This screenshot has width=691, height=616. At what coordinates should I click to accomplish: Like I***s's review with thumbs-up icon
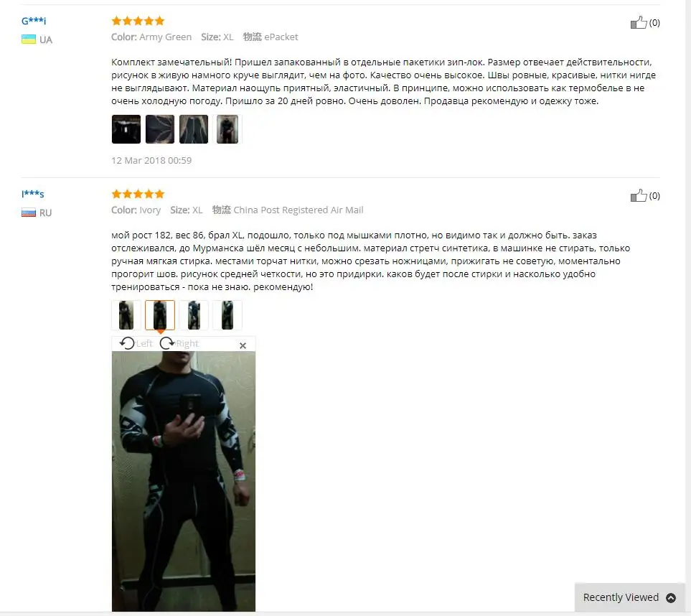639,195
